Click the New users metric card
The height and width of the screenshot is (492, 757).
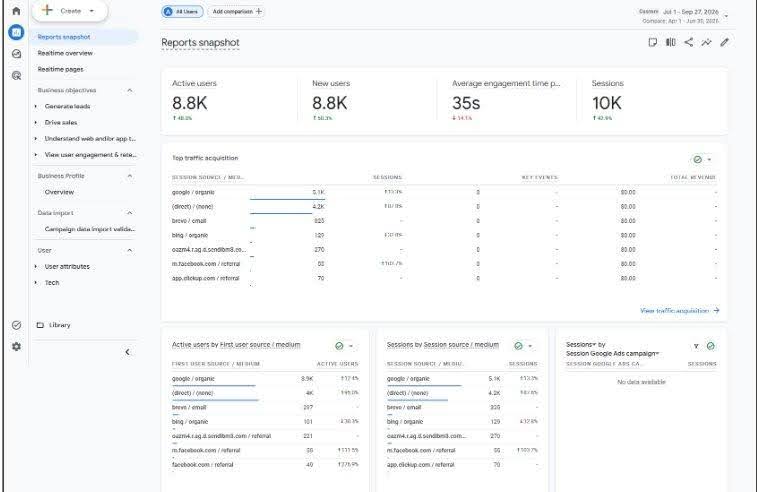pos(370,100)
